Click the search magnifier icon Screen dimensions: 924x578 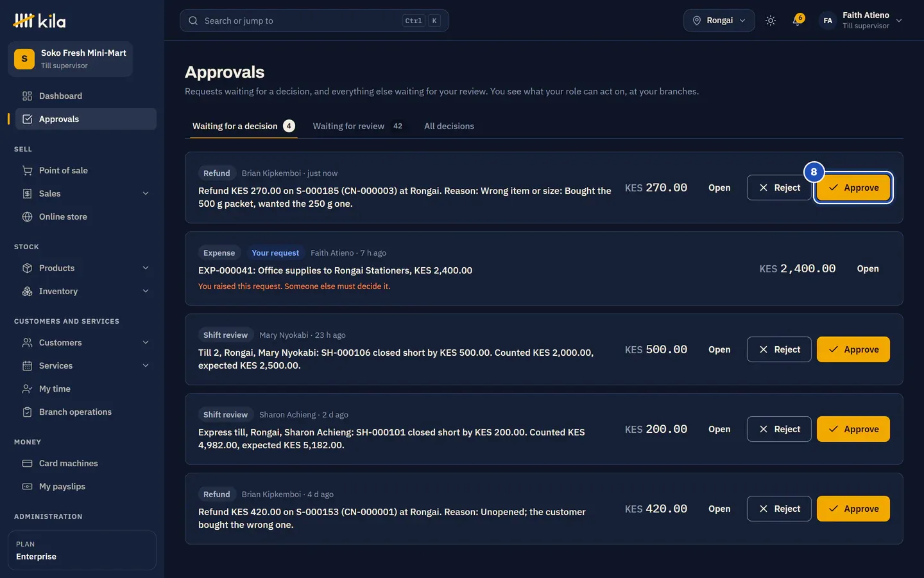tap(193, 21)
